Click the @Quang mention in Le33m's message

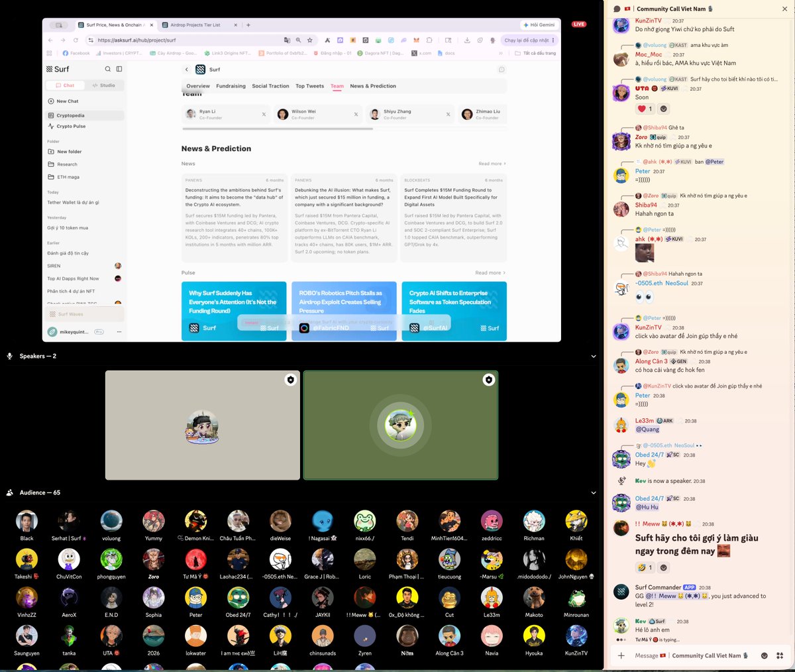[x=647, y=429]
